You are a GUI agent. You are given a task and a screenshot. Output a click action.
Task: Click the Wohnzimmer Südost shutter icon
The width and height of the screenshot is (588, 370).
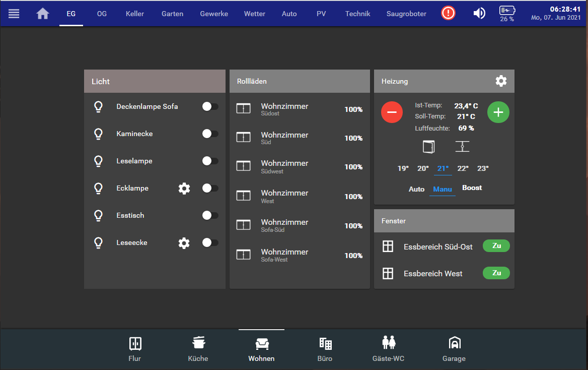(x=244, y=109)
